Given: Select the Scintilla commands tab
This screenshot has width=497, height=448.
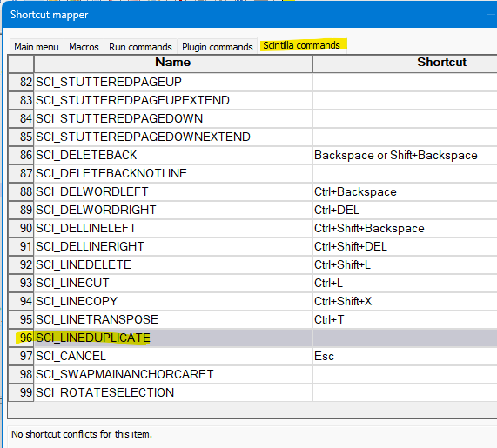Looking at the screenshot, I should (x=301, y=45).
